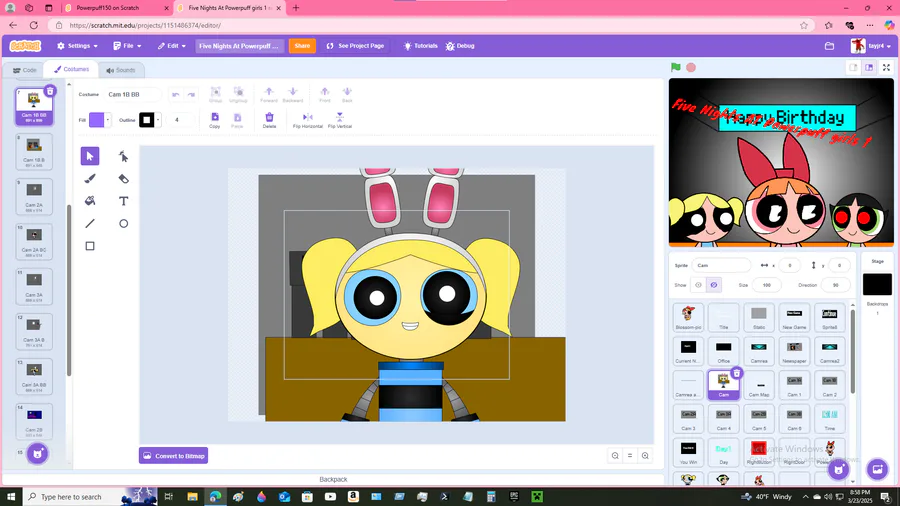This screenshot has width=900, height=506.
Task: Send selection to Back
Action: [347, 95]
